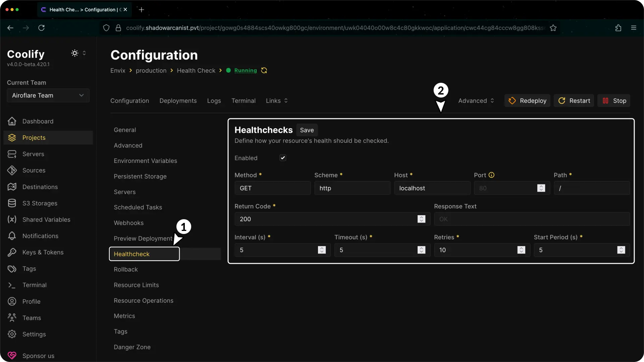Toggle the Enabled healthcheck checkbox
Screen dimensions: 644x362
pos(283,158)
